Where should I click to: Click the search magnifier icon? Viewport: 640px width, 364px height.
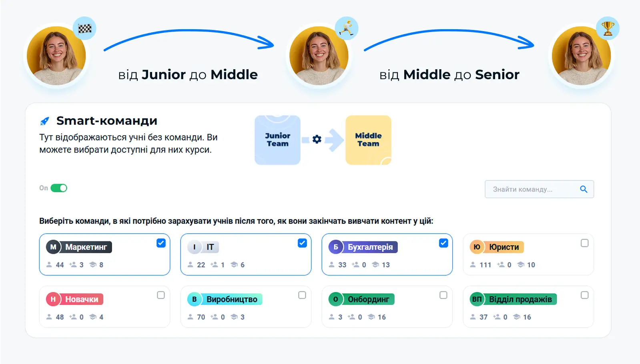tap(584, 189)
